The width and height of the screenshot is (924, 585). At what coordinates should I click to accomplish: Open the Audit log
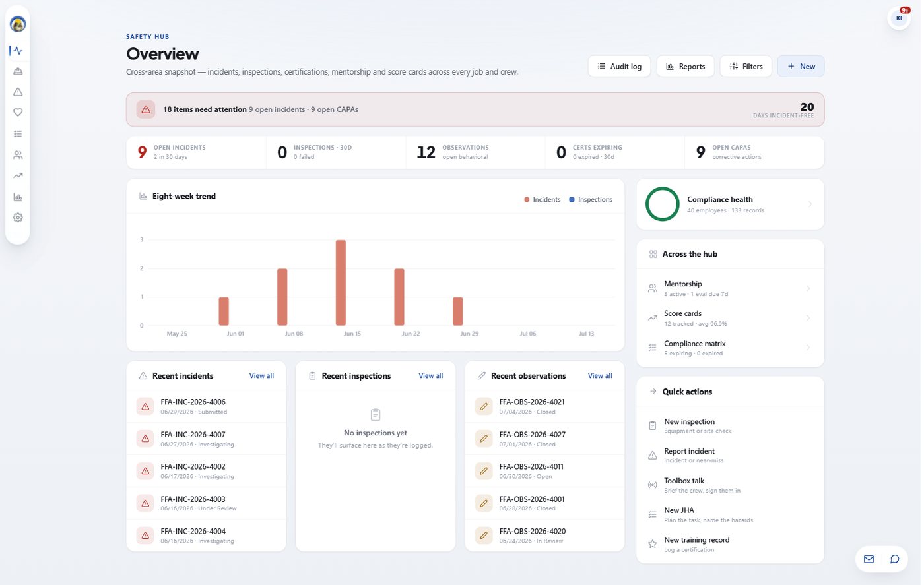coord(619,67)
